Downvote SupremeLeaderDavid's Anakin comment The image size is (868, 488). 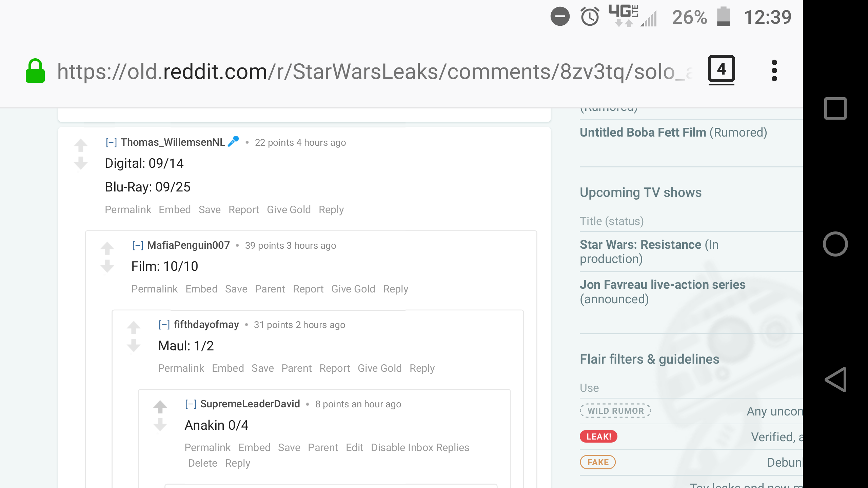coord(160,425)
